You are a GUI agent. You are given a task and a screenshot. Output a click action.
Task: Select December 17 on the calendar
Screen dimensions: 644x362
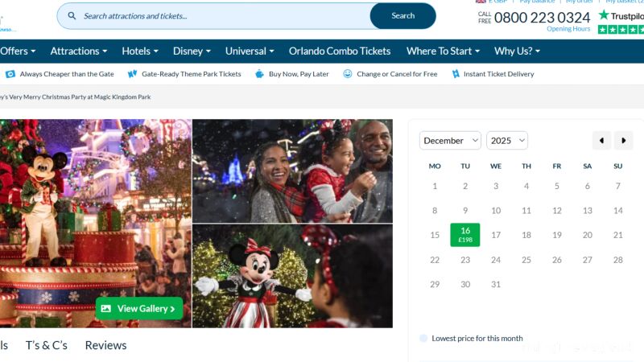(496, 235)
